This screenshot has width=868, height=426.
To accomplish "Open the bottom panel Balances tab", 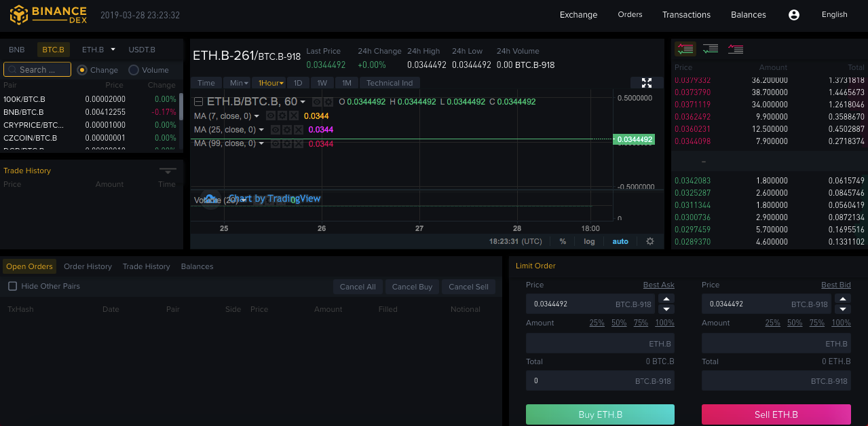I will [197, 266].
